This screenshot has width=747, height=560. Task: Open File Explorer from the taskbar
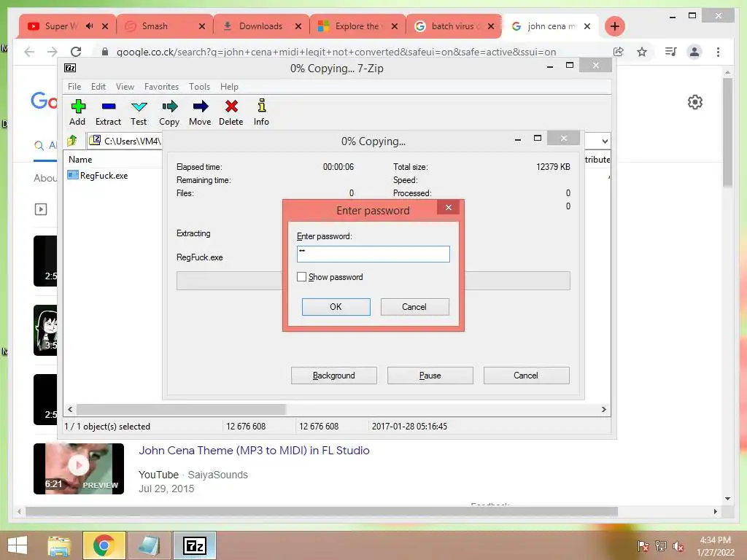click(x=59, y=545)
